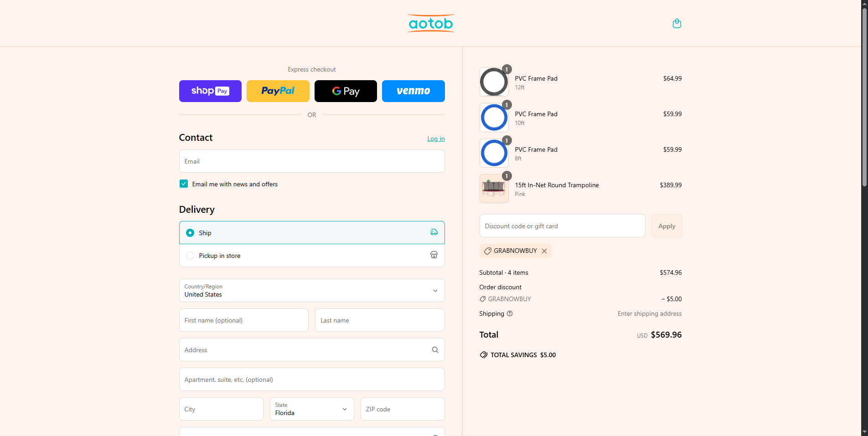868x436 pixels.
Task: Focus the Email input field
Action: (312, 161)
